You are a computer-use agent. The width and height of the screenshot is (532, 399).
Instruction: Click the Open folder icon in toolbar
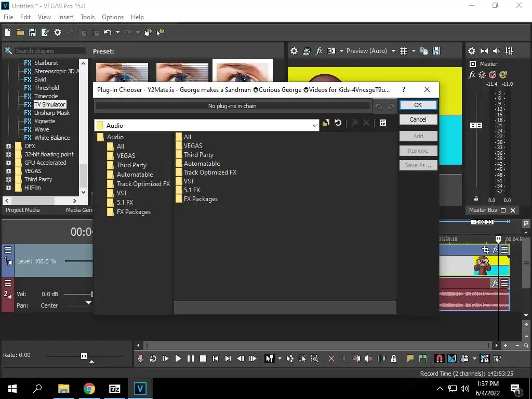20,32
